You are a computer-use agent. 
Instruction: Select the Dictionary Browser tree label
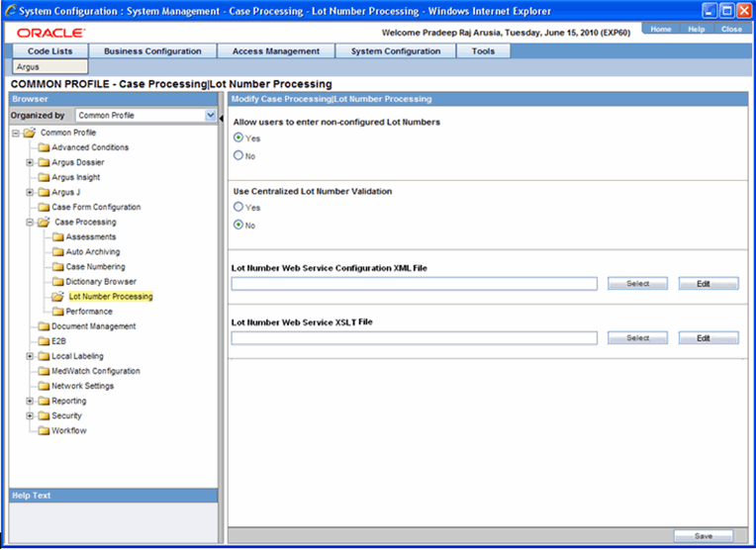coord(101,282)
